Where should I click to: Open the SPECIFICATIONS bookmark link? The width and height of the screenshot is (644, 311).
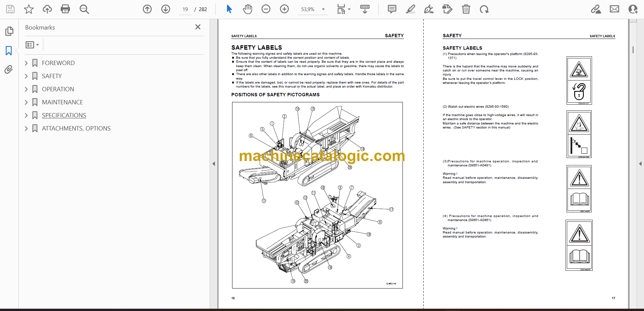click(64, 115)
